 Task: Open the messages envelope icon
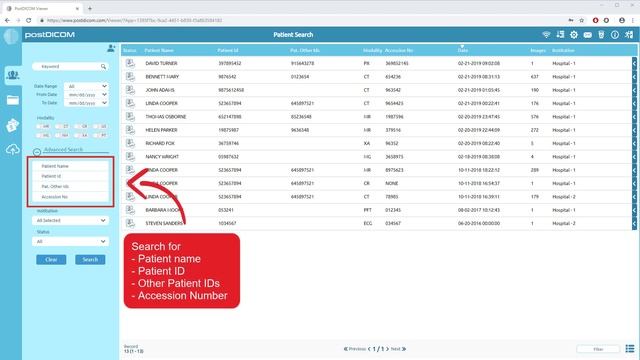(x=587, y=35)
